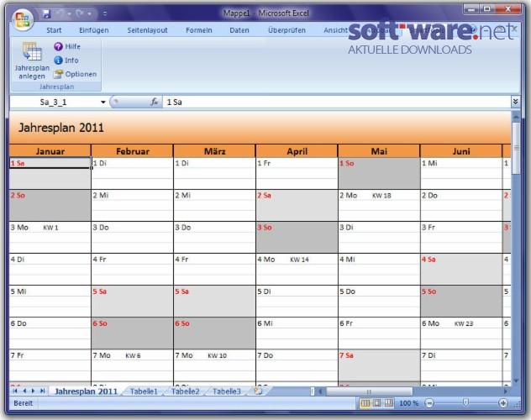Select the 3 Mo KW 1 cell in Januar

click(x=50, y=227)
